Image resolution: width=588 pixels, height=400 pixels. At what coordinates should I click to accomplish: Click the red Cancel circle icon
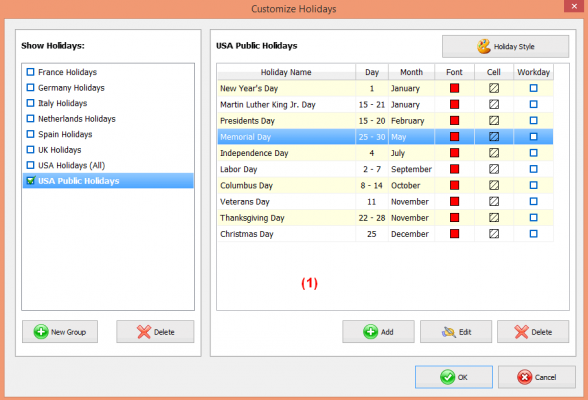pos(525,377)
